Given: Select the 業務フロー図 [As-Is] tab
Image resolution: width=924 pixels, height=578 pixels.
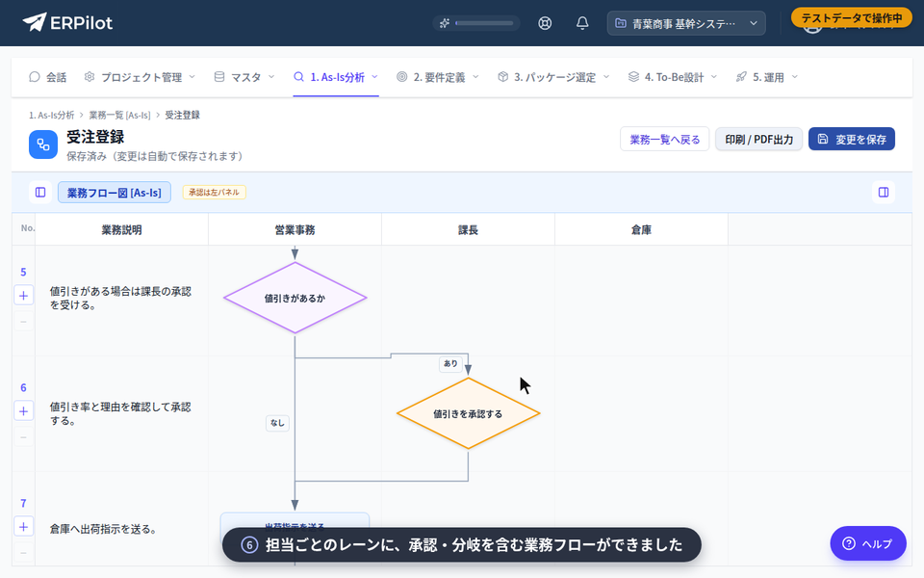Looking at the screenshot, I should [x=115, y=193].
